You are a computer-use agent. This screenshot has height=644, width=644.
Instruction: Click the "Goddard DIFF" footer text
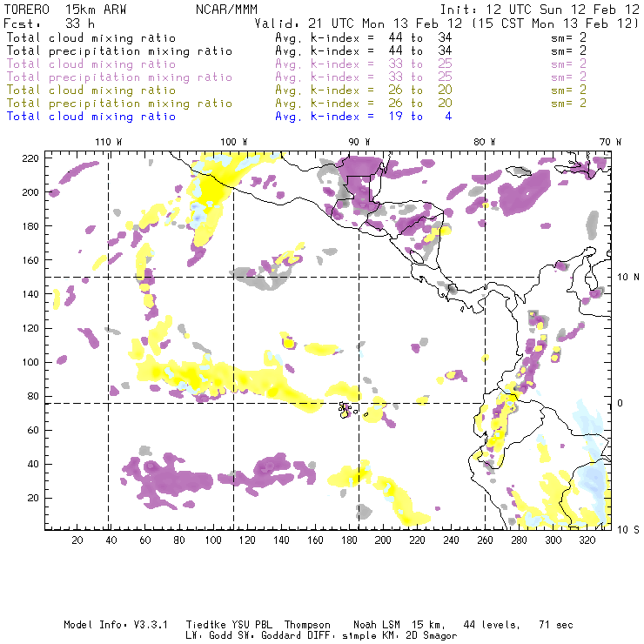click(297, 636)
